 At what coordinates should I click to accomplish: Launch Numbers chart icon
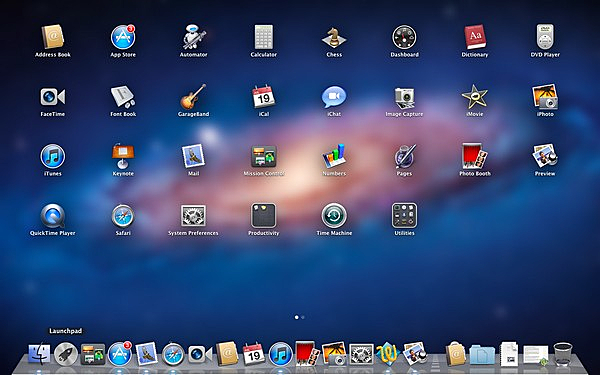(x=334, y=156)
